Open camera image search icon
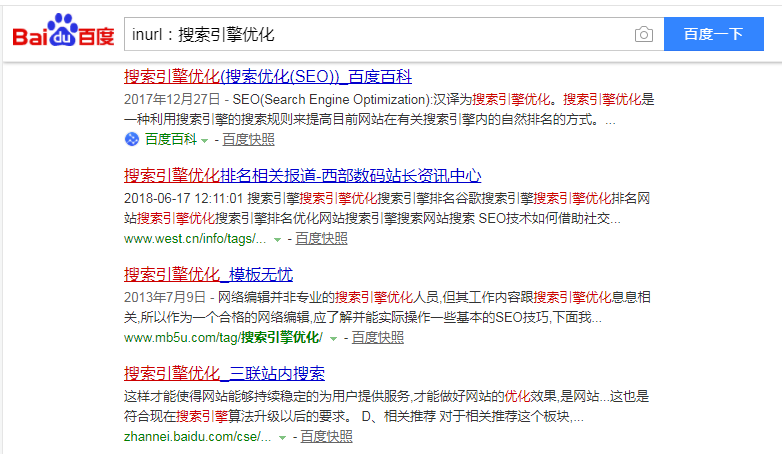Image resolution: width=782 pixels, height=454 pixels. [644, 34]
